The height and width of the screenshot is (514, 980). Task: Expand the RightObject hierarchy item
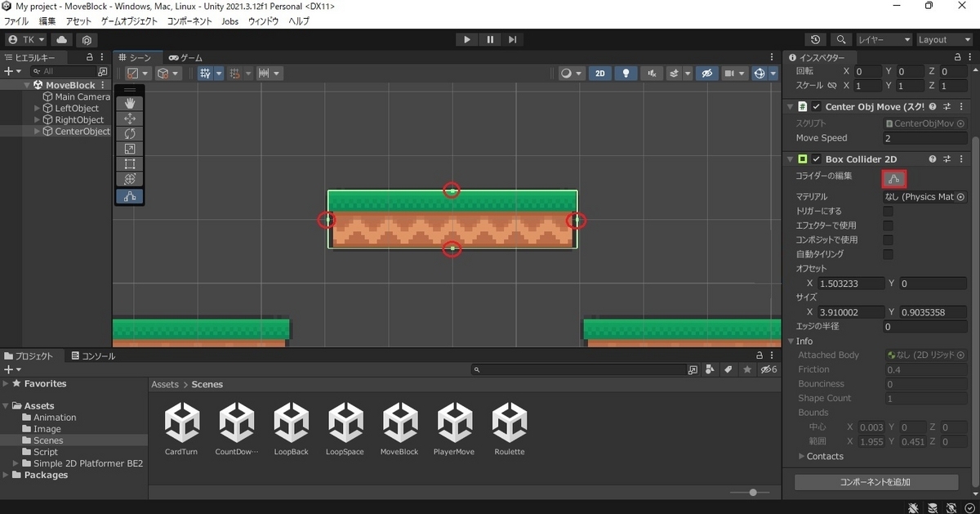click(38, 120)
